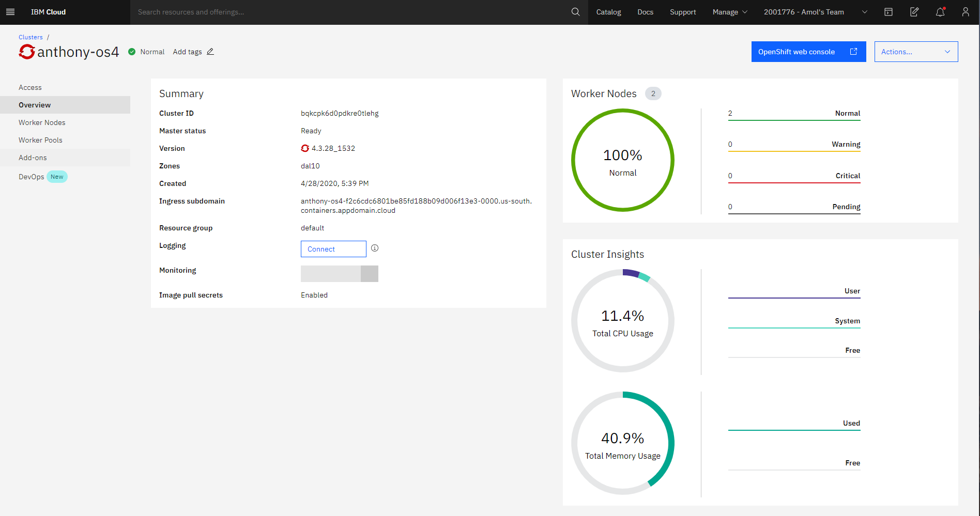Click the created date 4/28/2020, 5:39 PM

click(x=335, y=183)
